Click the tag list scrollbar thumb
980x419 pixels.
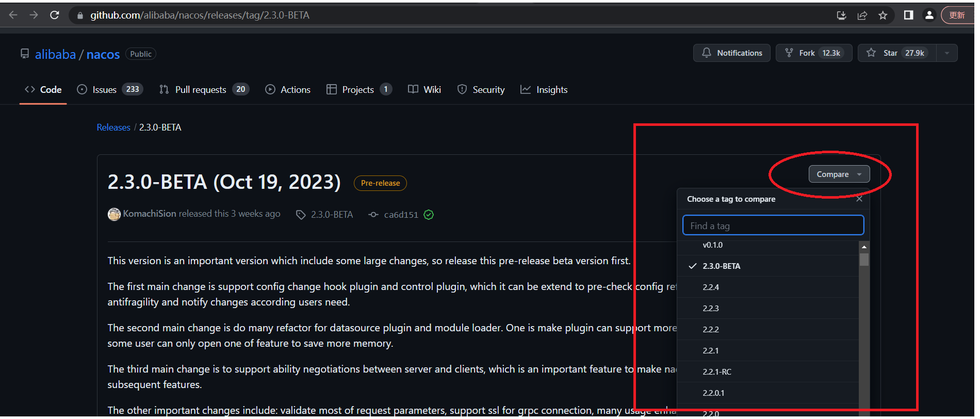(x=864, y=260)
